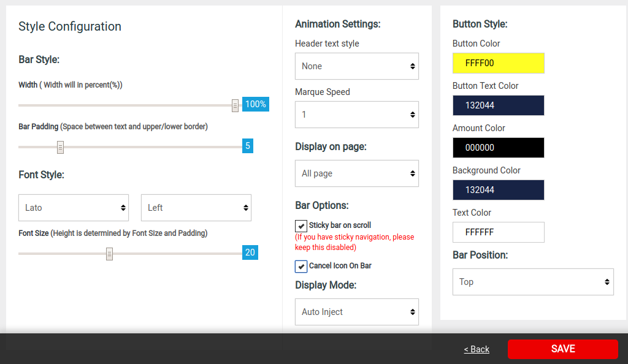Open the Auto Inject display mode dropdown
Image resolution: width=628 pixels, height=364 pixels.
[x=357, y=311]
